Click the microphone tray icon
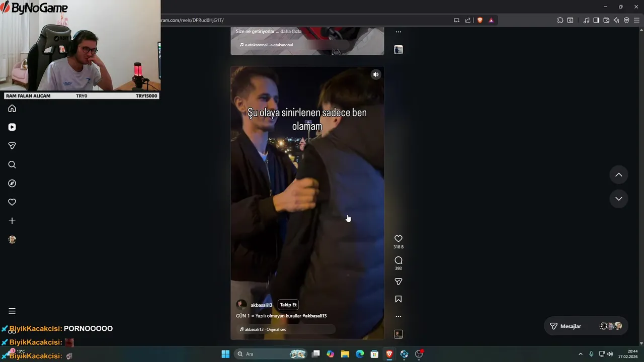644x362 pixels. tap(591, 354)
